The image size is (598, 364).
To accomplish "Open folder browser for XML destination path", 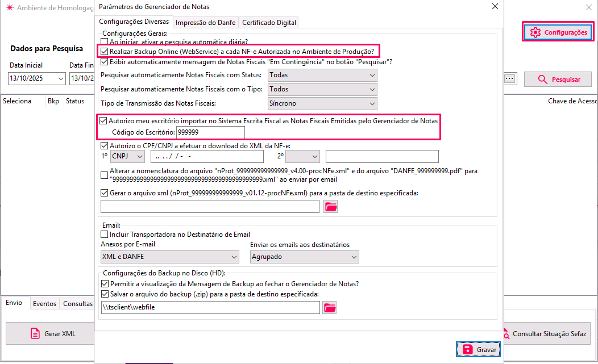I will (330, 207).
